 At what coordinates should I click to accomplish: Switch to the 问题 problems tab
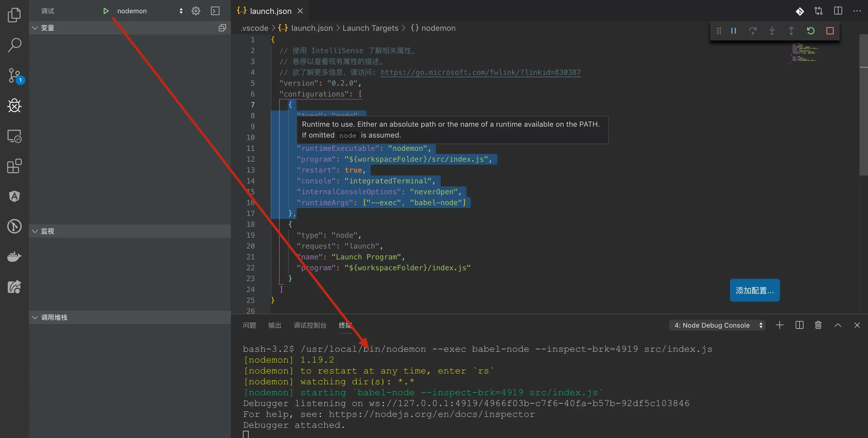pyautogui.click(x=249, y=325)
